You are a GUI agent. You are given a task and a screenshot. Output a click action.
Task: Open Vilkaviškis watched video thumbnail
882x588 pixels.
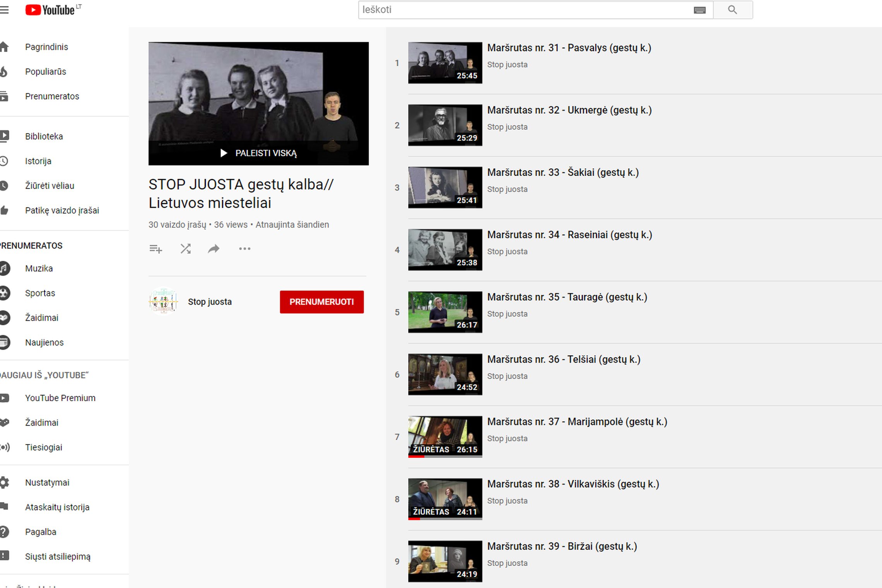tap(445, 499)
